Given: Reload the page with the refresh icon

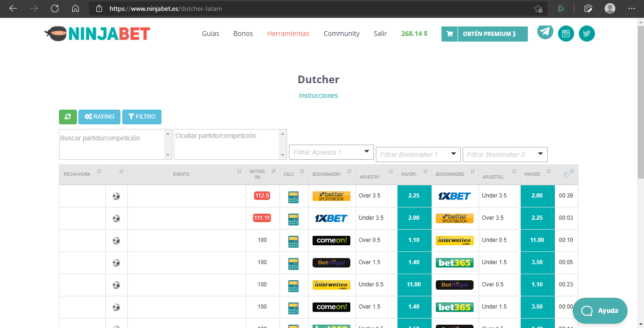Looking at the screenshot, I should [x=55, y=9].
